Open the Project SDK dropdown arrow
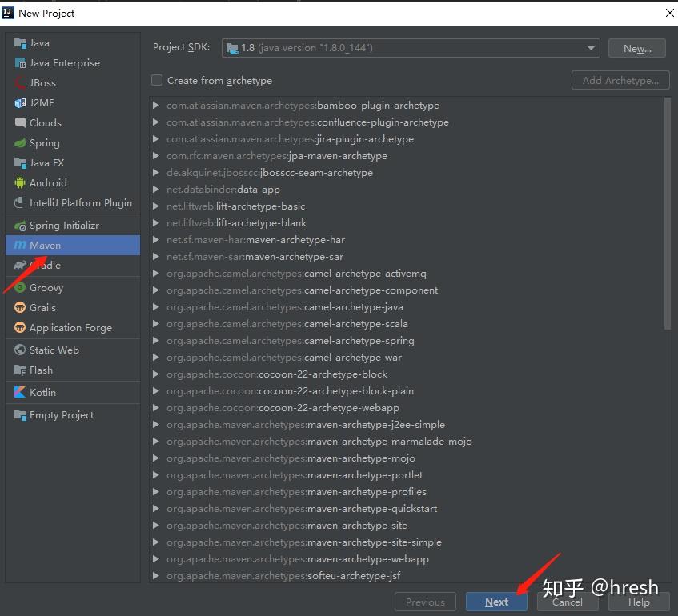Viewport: 678px width, 616px height. click(x=591, y=48)
